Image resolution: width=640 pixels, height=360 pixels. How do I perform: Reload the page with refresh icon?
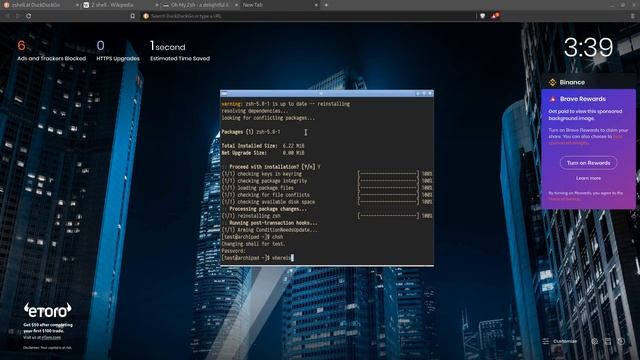(x=29, y=16)
